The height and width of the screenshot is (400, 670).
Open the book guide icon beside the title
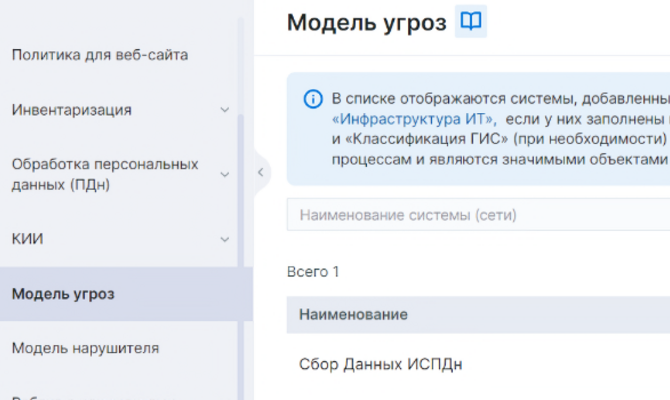point(470,22)
